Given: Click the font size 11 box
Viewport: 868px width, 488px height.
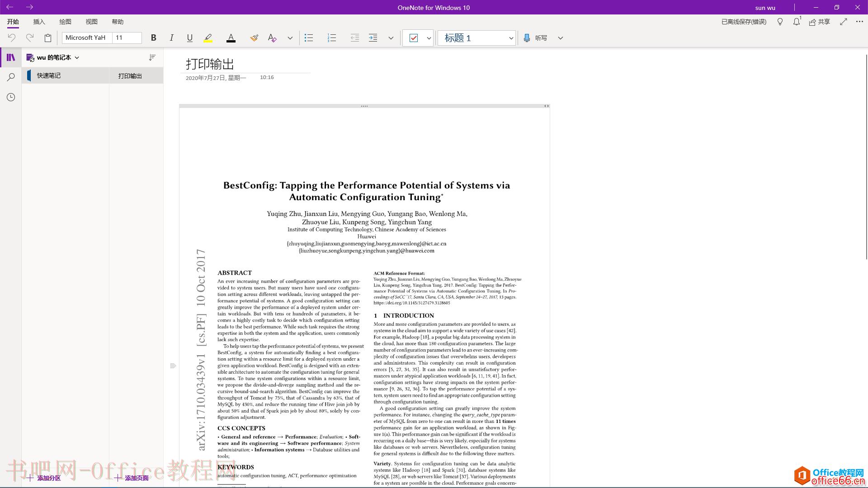Looking at the screenshot, I should click(x=127, y=38).
